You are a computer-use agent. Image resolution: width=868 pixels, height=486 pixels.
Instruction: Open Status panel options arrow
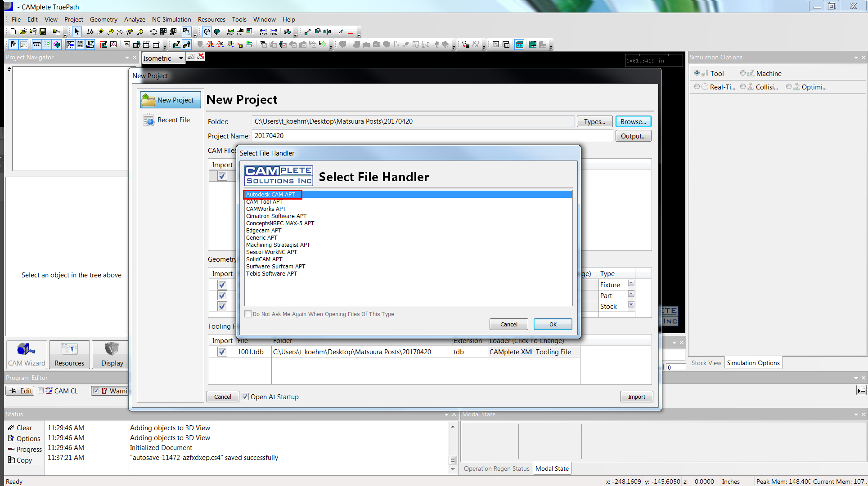(446, 415)
